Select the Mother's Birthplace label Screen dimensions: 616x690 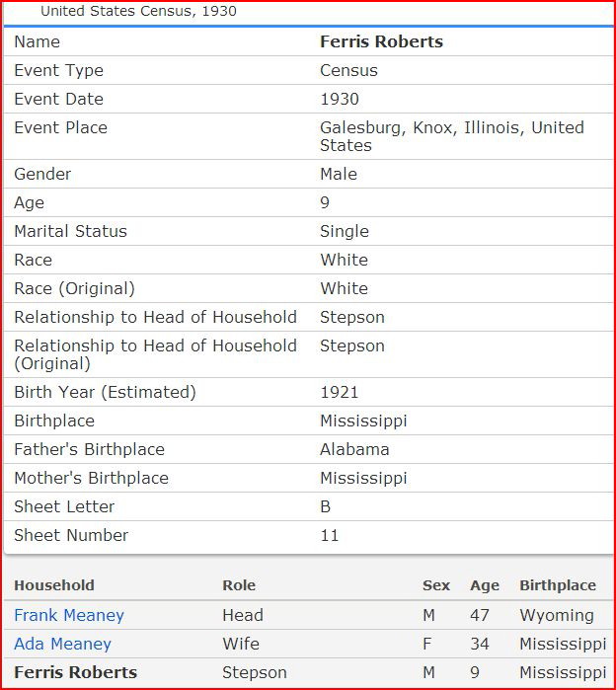[x=91, y=478]
